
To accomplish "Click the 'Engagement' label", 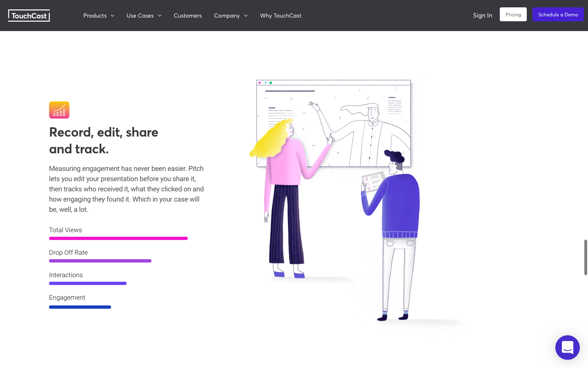I will pos(67,298).
